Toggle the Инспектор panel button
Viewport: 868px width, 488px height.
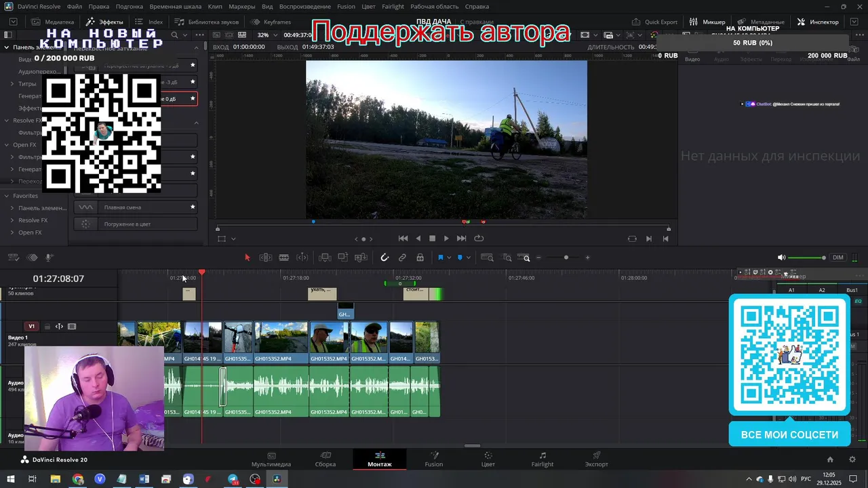tap(818, 22)
